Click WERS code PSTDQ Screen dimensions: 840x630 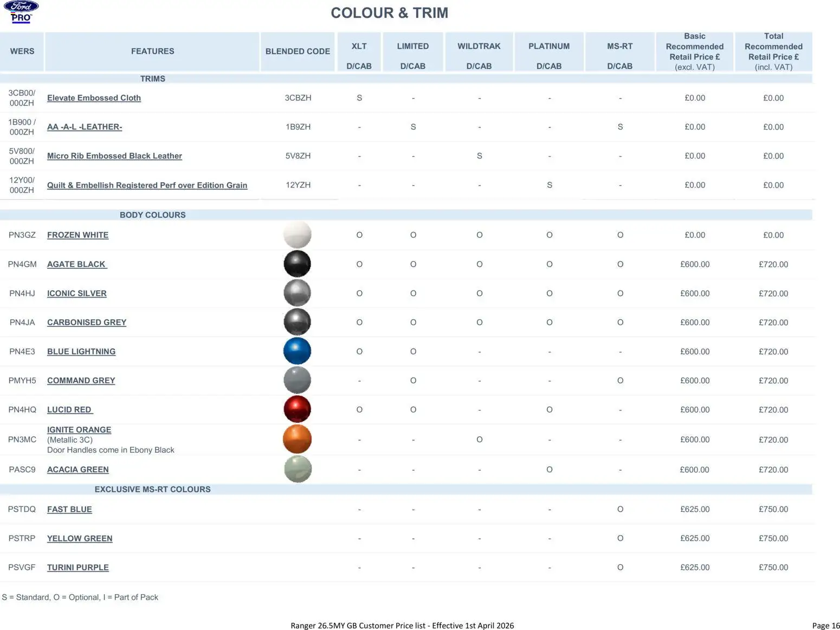click(22, 510)
